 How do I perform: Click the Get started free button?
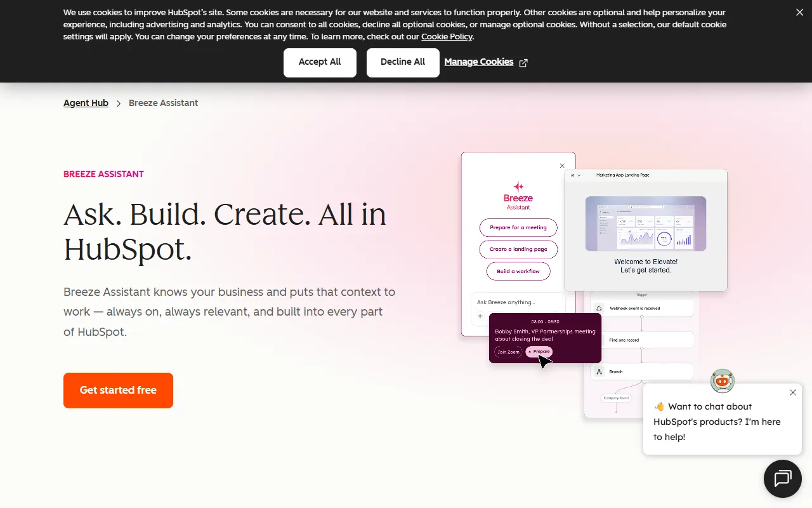point(118,391)
